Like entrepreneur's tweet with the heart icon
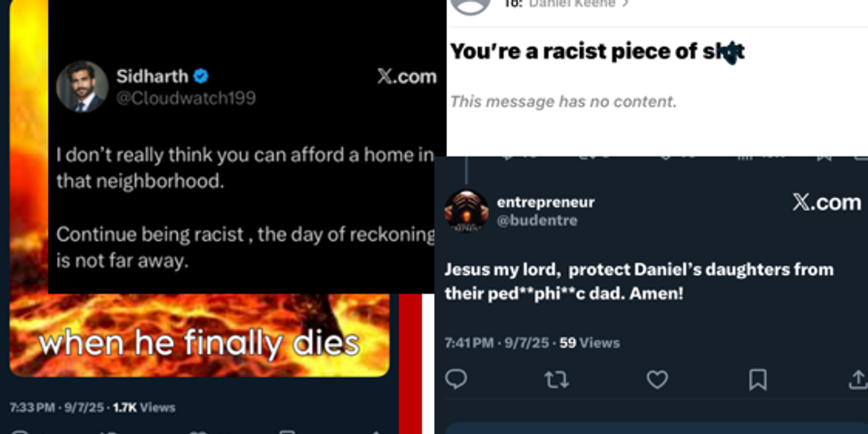Image resolution: width=868 pixels, height=434 pixels. 657,379
